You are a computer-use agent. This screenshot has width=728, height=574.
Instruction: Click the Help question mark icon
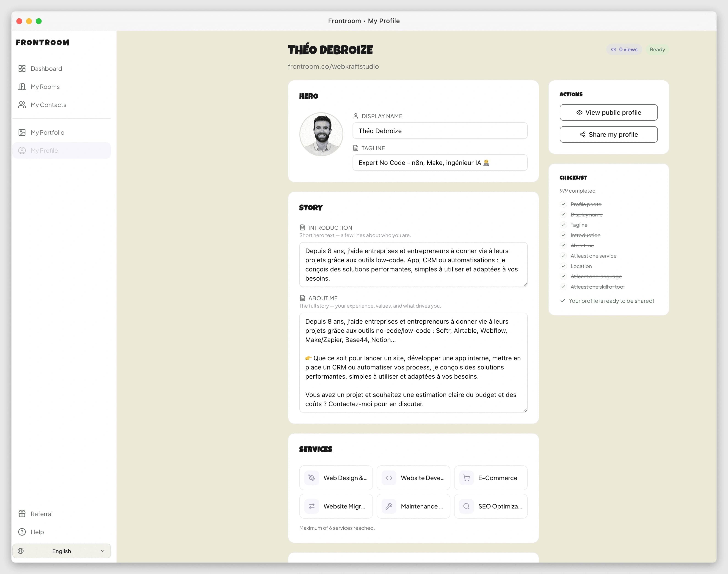22,532
